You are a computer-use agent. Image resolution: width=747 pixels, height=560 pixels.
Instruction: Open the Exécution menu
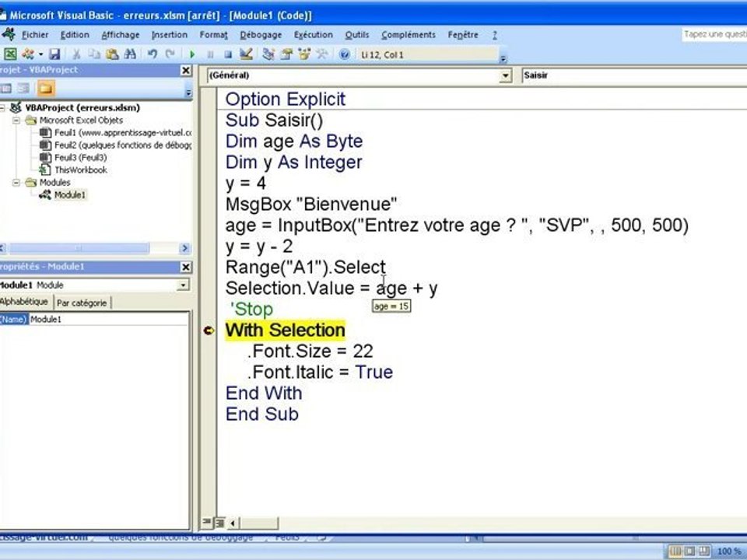click(x=314, y=35)
